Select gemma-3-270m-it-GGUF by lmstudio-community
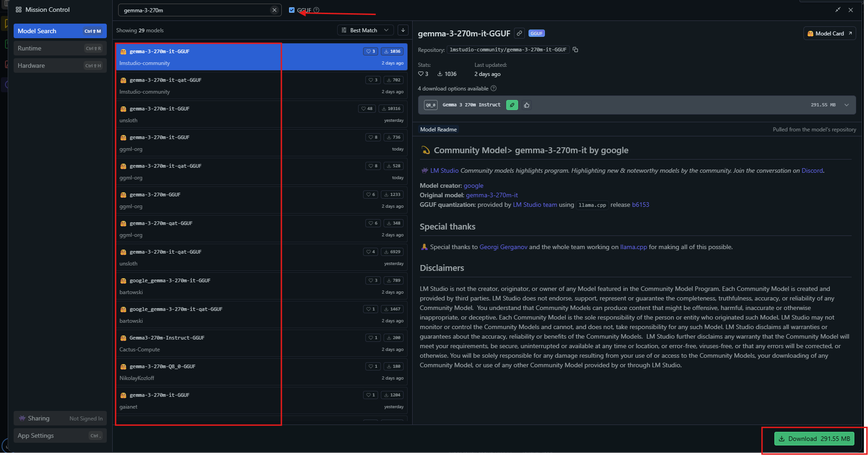This screenshot has height=455, width=868. 261,57
